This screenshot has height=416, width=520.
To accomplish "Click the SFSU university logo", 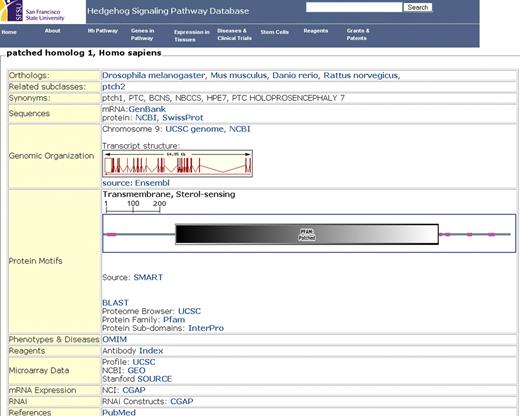I will point(43,12).
